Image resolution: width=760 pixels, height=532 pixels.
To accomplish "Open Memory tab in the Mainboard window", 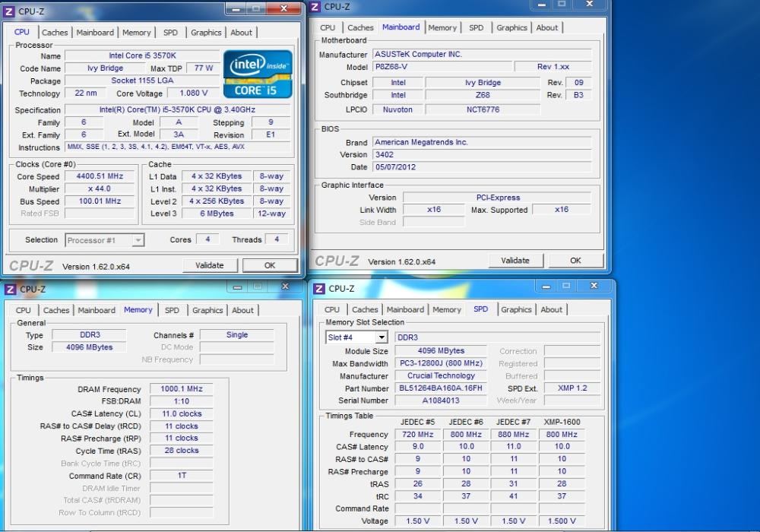I will click(442, 27).
